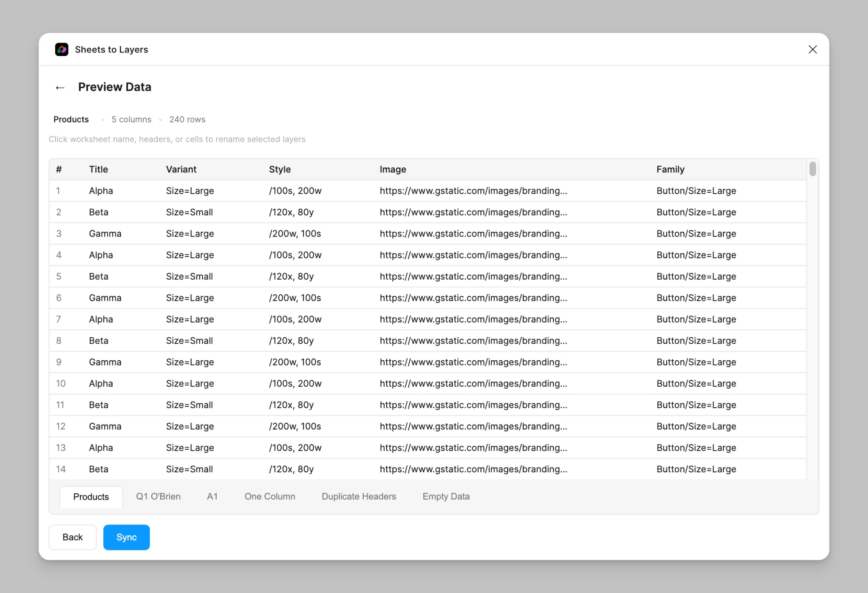Click the Back button

point(72,537)
